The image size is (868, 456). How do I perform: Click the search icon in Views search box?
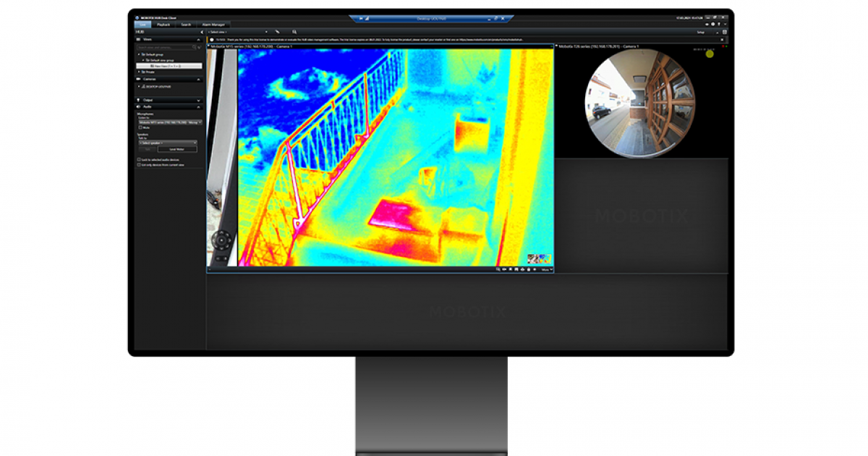(x=194, y=47)
